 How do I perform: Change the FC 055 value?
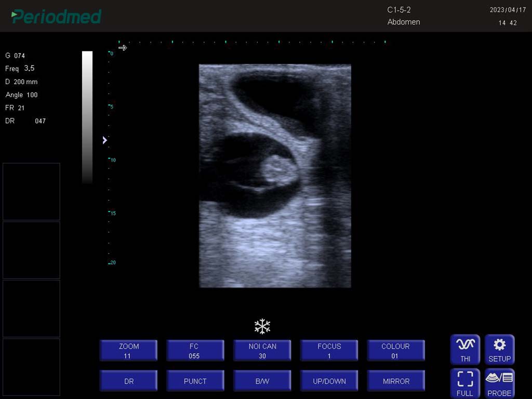pos(195,351)
